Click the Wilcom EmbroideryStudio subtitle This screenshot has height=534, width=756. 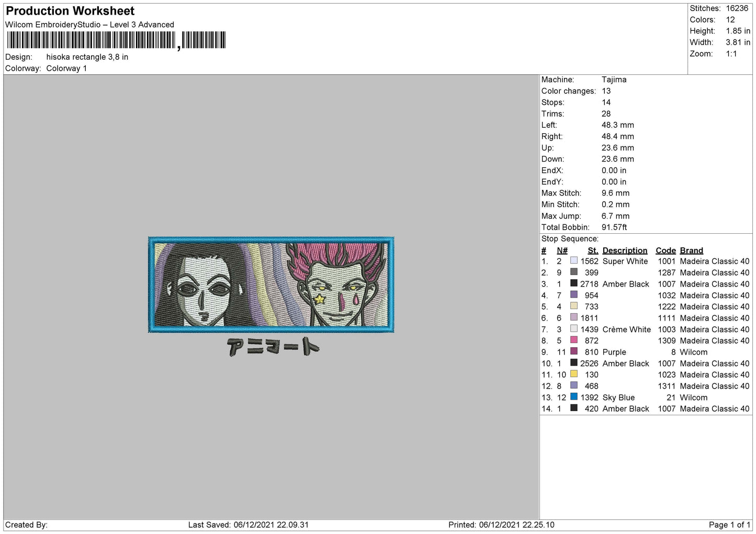(x=89, y=25)
